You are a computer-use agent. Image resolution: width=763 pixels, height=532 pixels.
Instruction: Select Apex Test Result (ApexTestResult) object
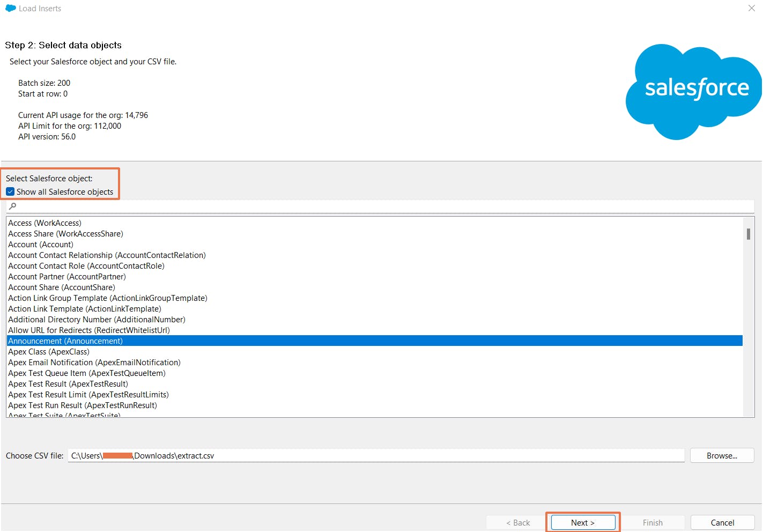coord(374,383)
